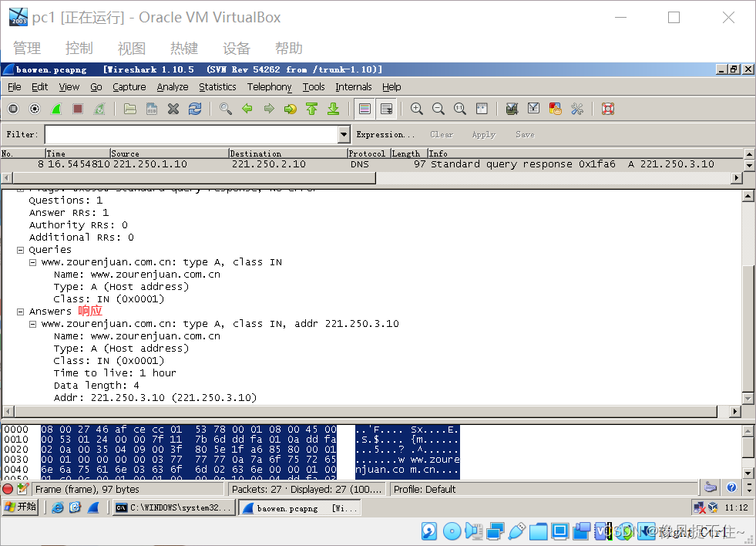
Task: Open the Capture menu
Action: [129, 87]
